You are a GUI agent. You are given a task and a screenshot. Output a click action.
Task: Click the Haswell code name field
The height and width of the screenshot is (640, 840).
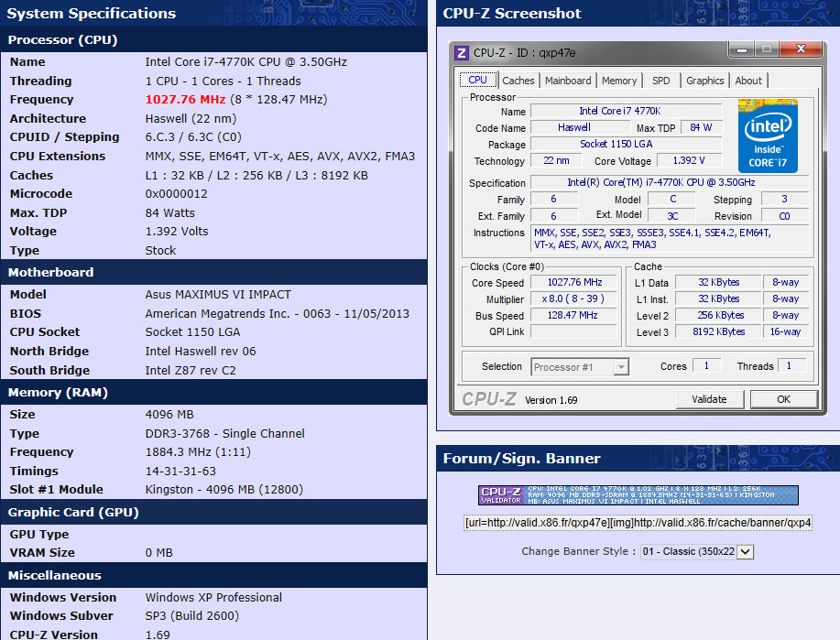click(x=580, y=127)
